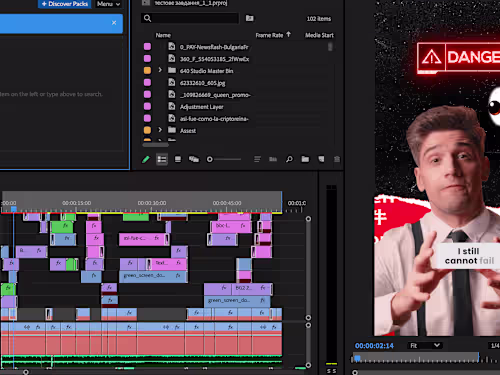The image size is (500, 375).
Task: Switch to Freeform View icon
Action: click(x=194, y=159)
